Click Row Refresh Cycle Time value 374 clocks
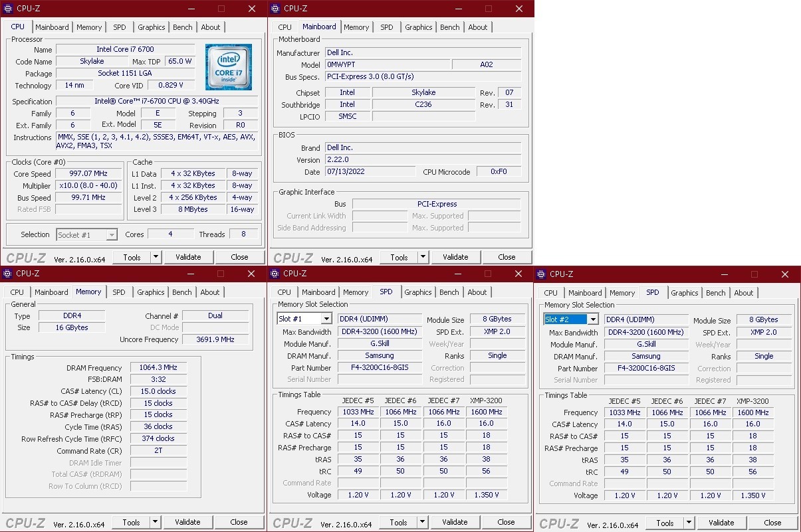The width and height of the screenshot is (801, 532). [158, 439]
